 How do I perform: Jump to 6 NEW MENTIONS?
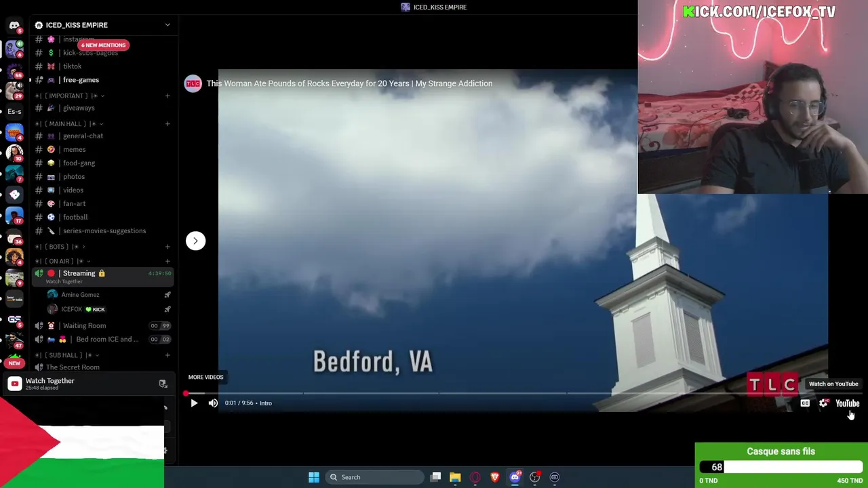[x=103, y=45]
